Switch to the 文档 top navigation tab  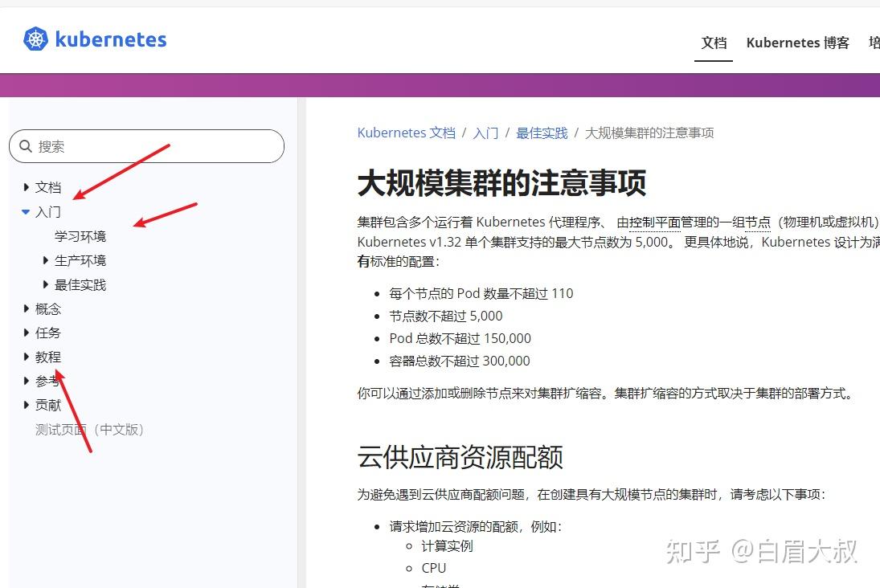[713, 43]
